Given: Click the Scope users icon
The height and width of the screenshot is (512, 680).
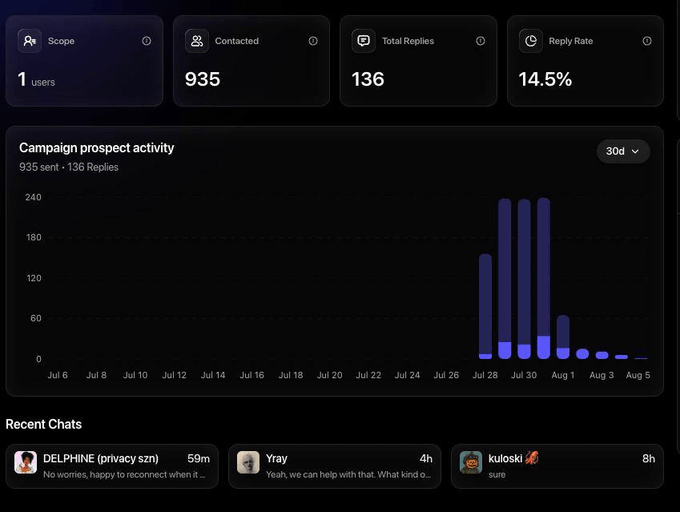Looking at the screenshot, I should [29, 41].
